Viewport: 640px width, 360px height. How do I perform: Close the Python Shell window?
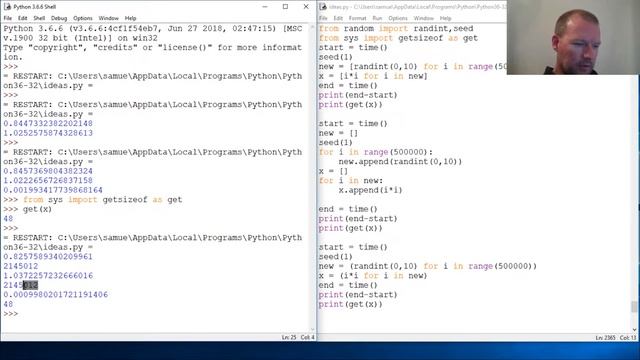306,7
